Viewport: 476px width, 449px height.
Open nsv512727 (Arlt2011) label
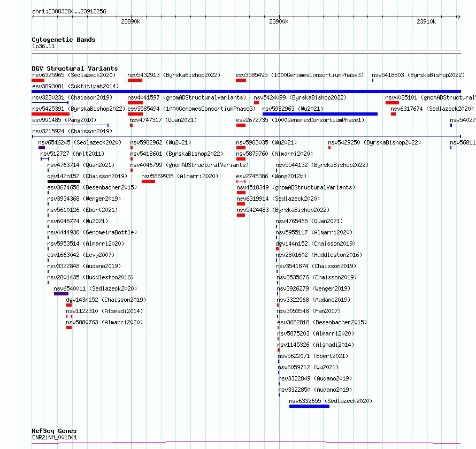tap(72, 154)
